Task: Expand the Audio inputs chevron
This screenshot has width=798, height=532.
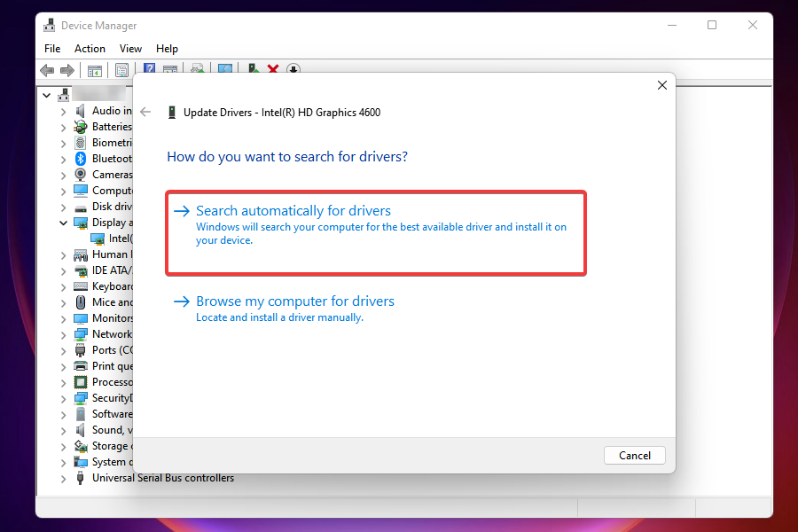Action: [63, 112]
